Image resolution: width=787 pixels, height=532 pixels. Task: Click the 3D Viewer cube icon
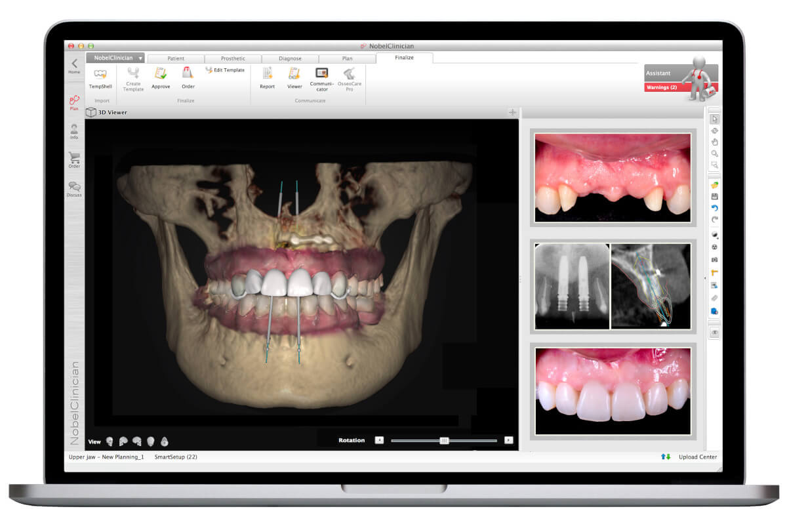(91, 112)
